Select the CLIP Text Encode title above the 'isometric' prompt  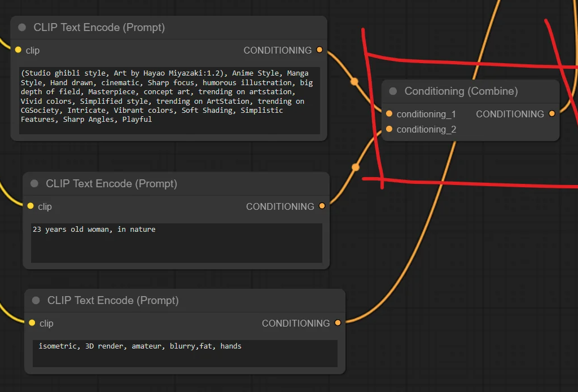(113, 300)
